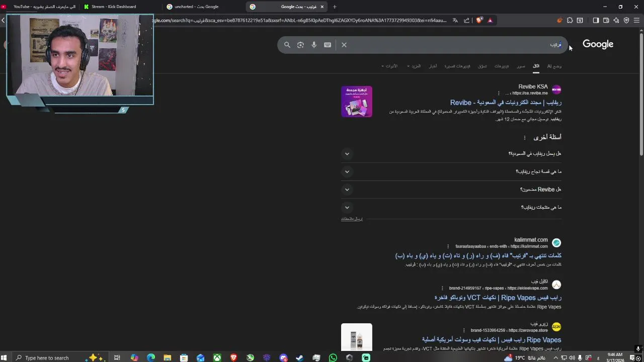Image resolution: width=644 pixels, height=362 pixels.
Task: Expand question هل يصل ريفايب في السعودية
Action: 451,154
